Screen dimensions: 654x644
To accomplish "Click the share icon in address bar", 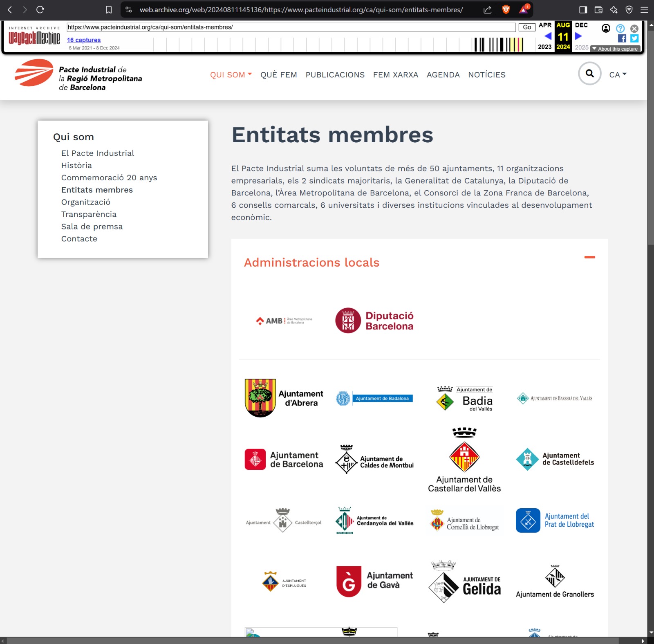I will (487, 10).
